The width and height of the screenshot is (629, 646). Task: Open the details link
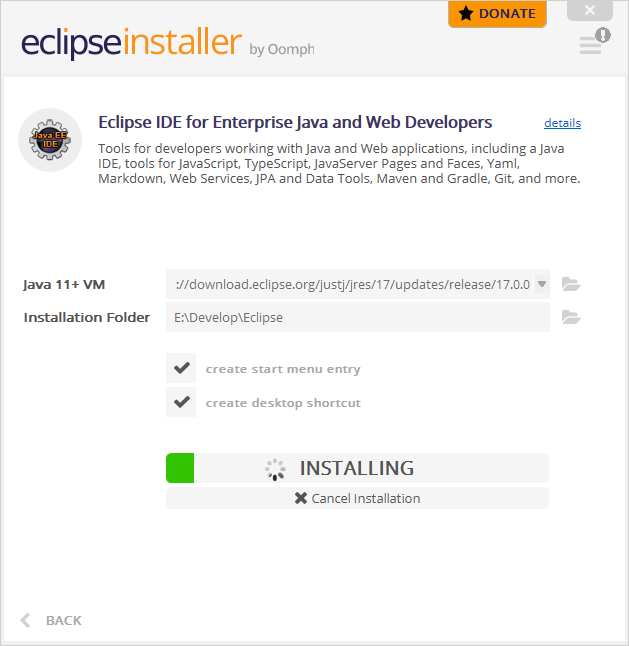[x=562, y=123]
